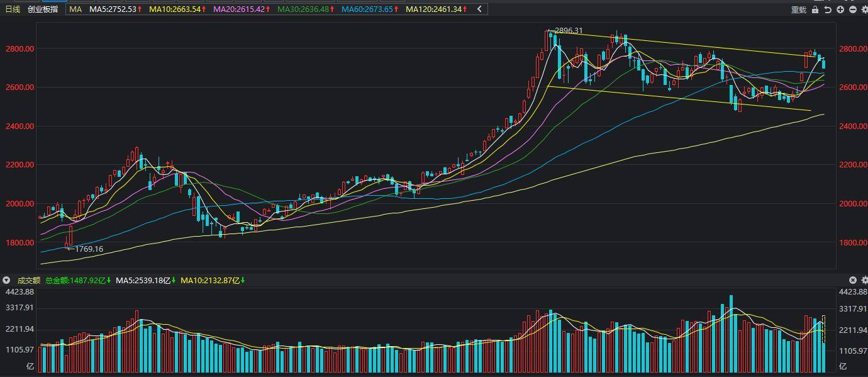This screenshot has width=868, height=377.
Task: Close the volume panel with X icon
Action: 853,280
